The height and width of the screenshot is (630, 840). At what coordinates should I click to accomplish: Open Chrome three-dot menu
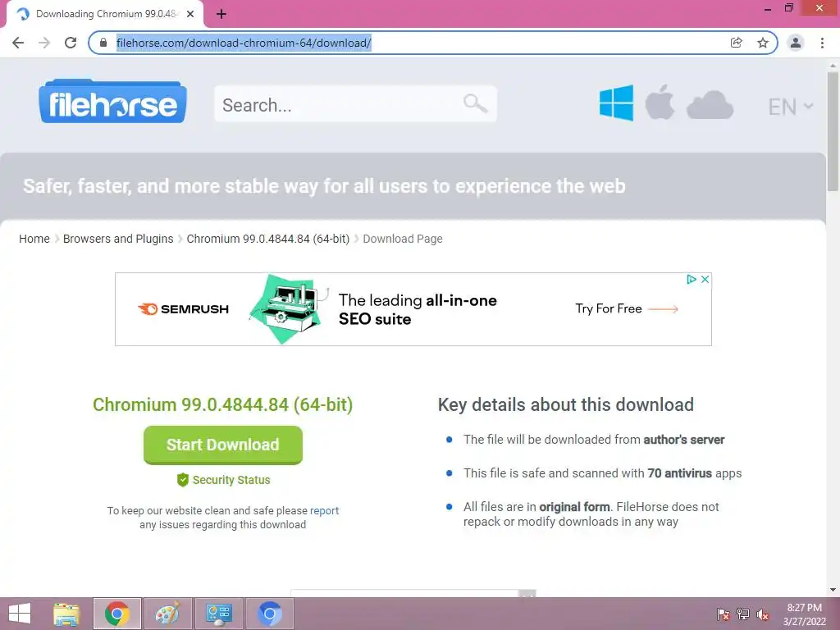click(x=822, y=43)
